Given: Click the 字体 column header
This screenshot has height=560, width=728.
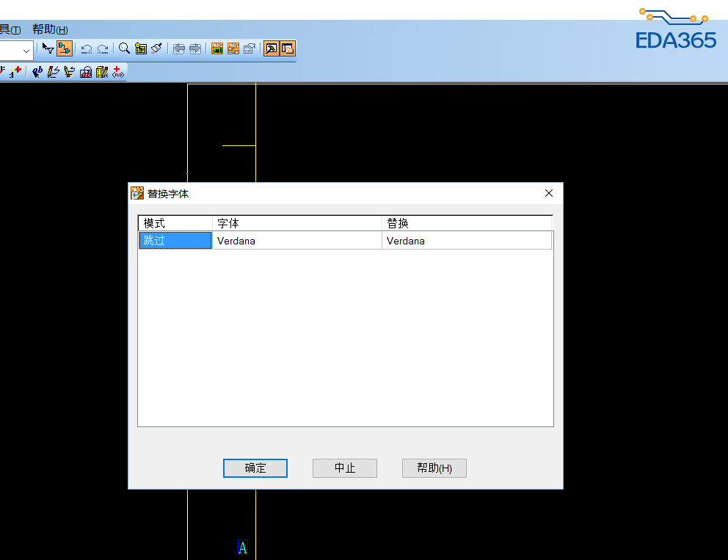Looking at the screenshot, I should [297, 223].
